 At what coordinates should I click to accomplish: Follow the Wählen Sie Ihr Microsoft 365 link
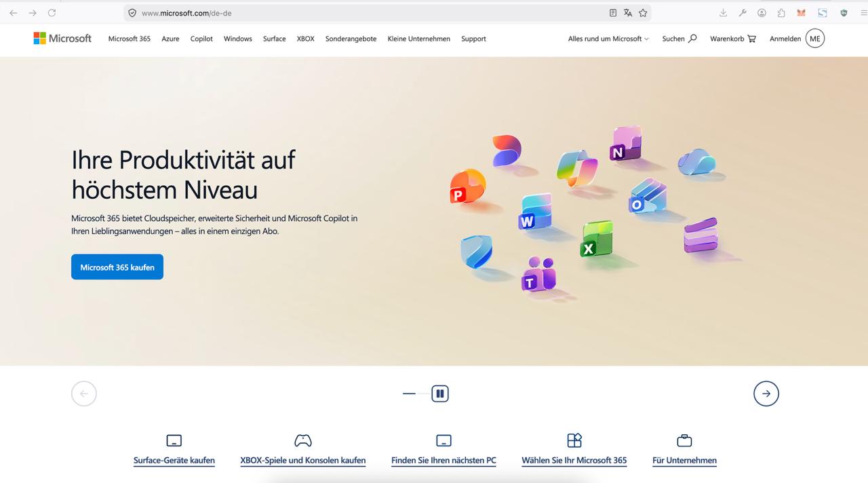click(574, 460)
